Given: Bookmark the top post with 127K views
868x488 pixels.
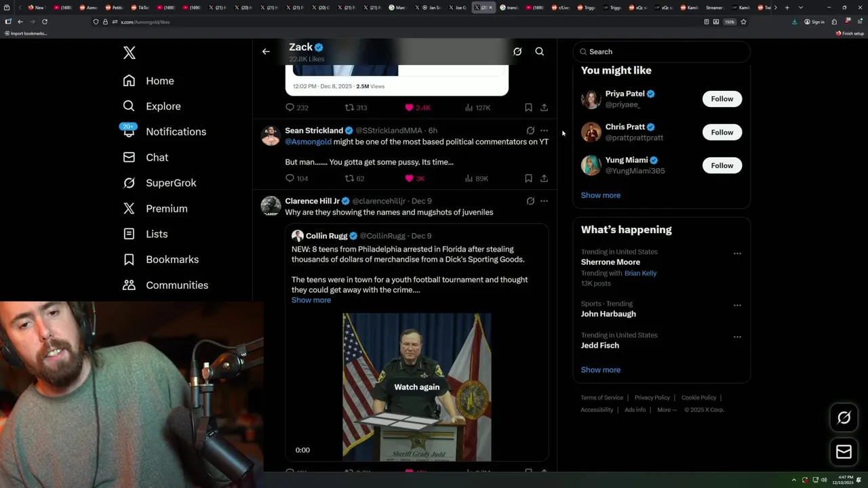Looking at the screenshot, I should click(528, 108).
